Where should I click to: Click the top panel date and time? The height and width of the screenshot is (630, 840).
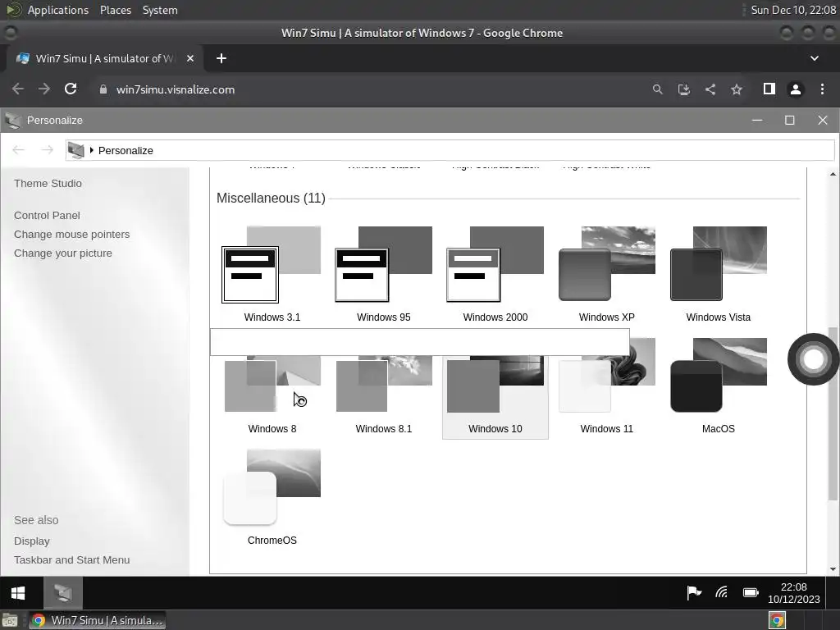(793, 10)
